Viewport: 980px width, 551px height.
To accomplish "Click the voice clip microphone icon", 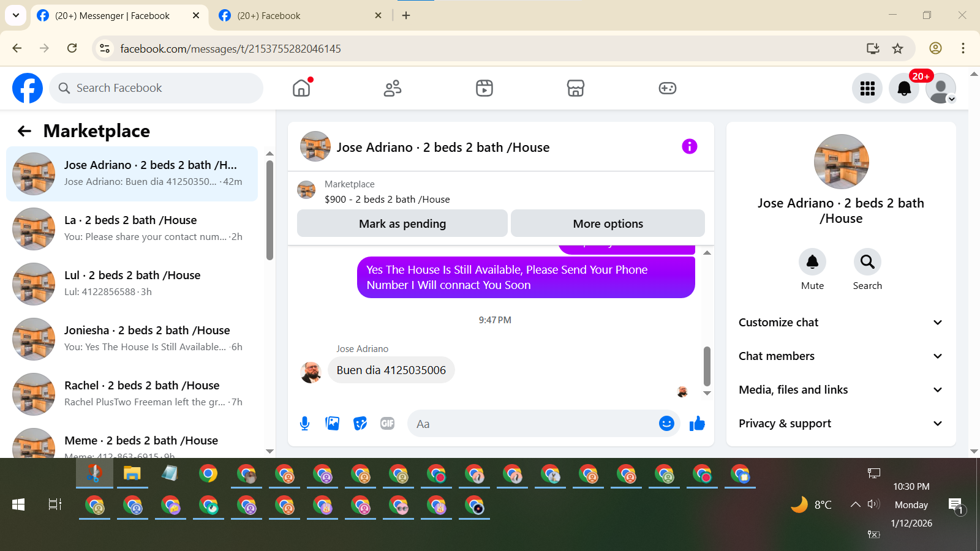I will click(x=305, y=424).
